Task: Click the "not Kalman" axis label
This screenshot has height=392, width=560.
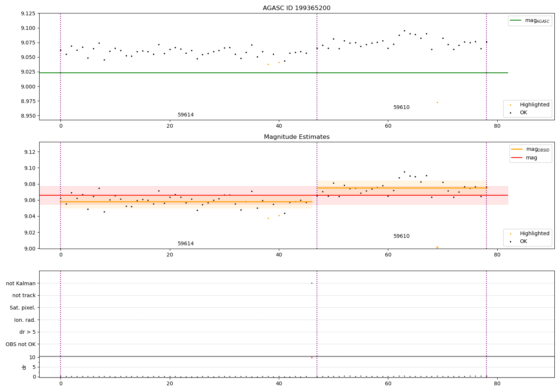Action: (x=21, y=283)
